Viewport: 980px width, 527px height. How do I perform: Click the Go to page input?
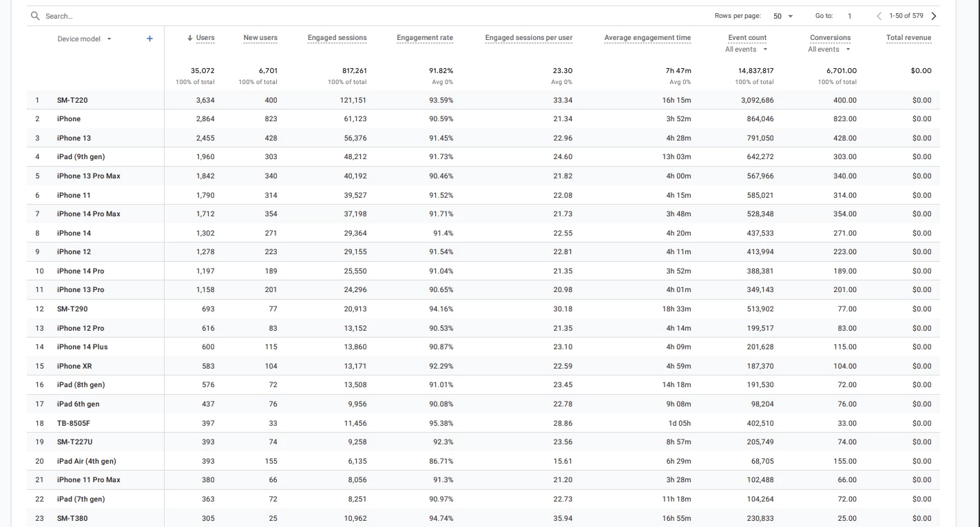coord(850,16)
